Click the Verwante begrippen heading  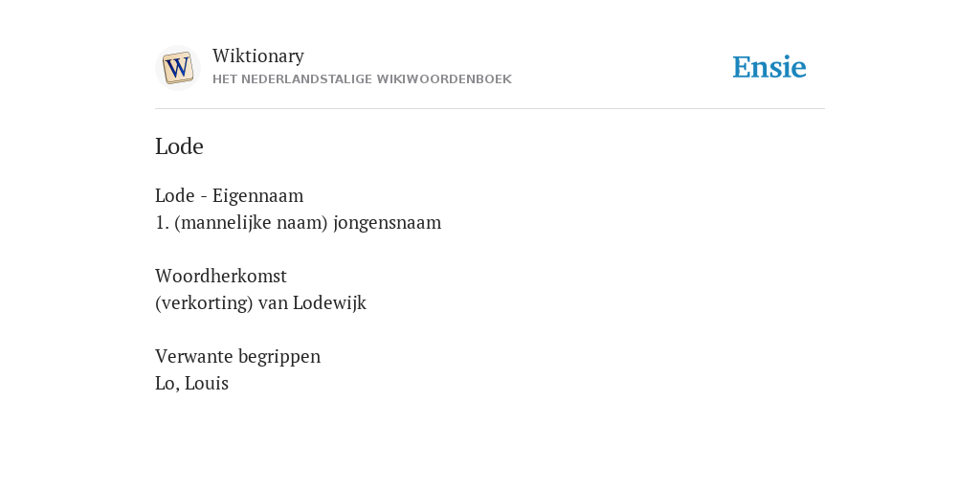point(237,356)
